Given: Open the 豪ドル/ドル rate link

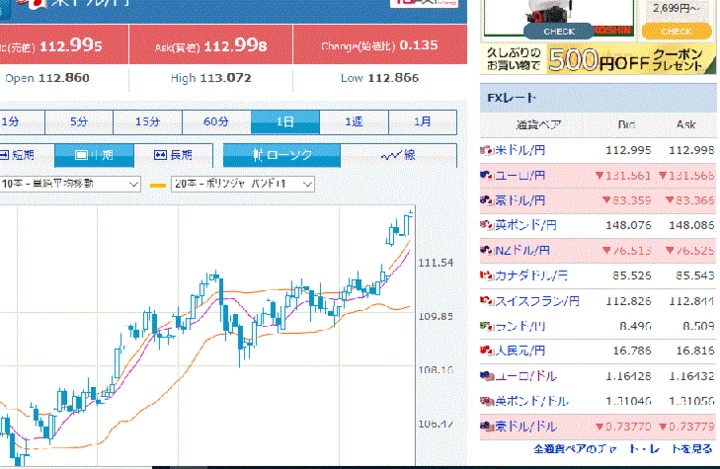Looking at the screenshot, I should point(526,426).
